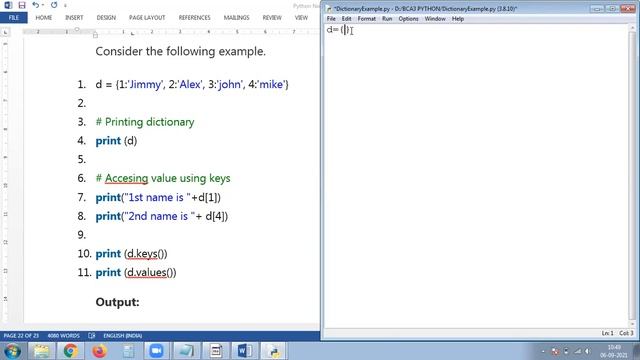Image resolution: width=640 pixels, height=360 pixels.
Task: Click the line '2nd name is' print statement
Action: coord(162,216)
